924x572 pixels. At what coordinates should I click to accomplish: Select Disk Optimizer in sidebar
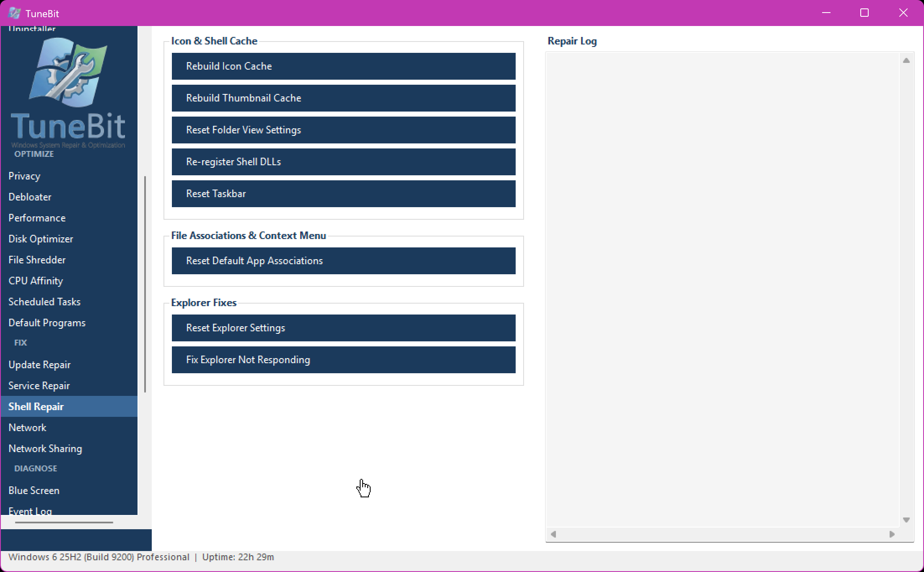tap(69, 239)
